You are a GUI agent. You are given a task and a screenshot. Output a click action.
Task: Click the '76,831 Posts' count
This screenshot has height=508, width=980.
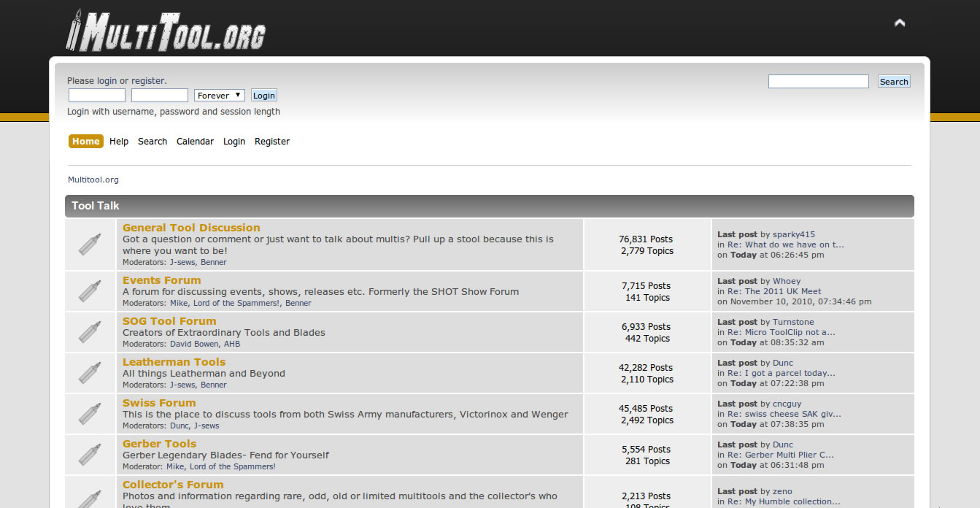click(646, 239)
